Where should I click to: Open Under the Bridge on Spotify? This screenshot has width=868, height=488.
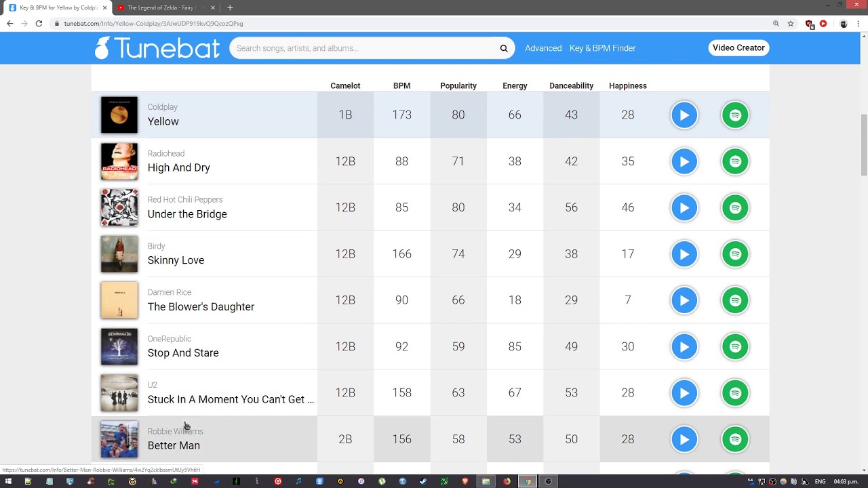[735, 207]
